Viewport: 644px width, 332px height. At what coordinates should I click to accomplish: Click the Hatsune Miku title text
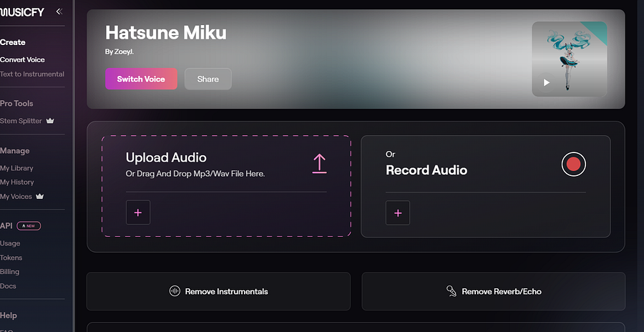(166, 32)
